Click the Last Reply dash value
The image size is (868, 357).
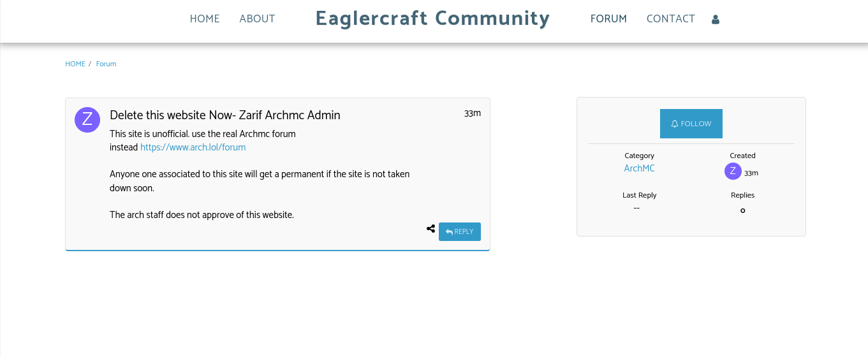pos(636,208)
